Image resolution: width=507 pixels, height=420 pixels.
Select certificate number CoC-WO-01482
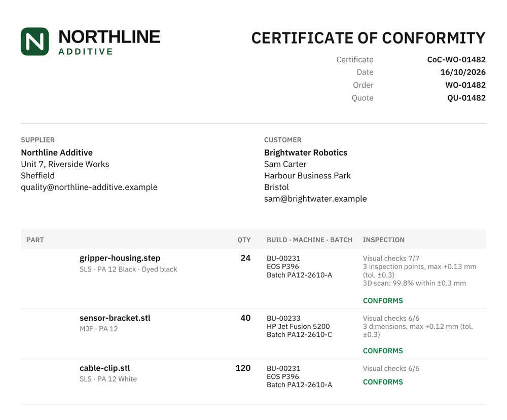pyautogui.click(x=456, y=60)
